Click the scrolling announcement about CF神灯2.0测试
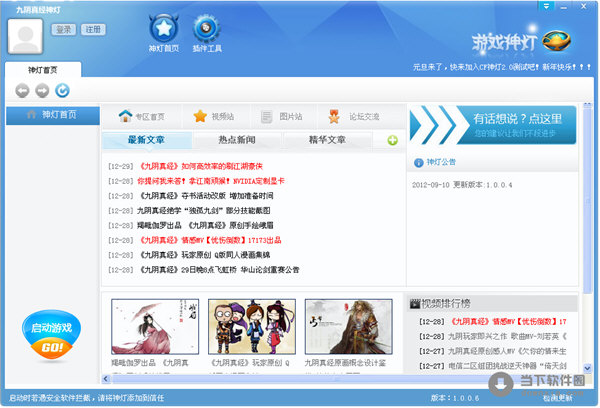 pos(502,67)
